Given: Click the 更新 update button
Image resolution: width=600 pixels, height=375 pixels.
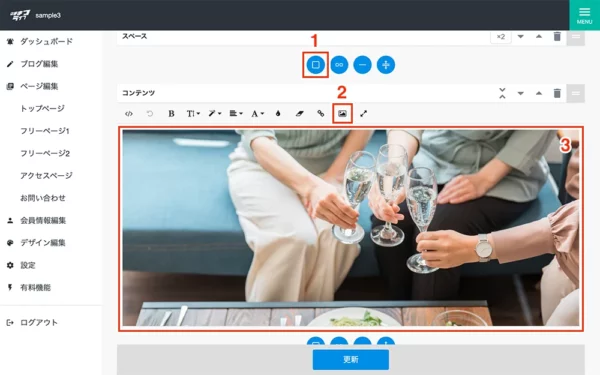Looking at the screenshot, I should point(351,359).
